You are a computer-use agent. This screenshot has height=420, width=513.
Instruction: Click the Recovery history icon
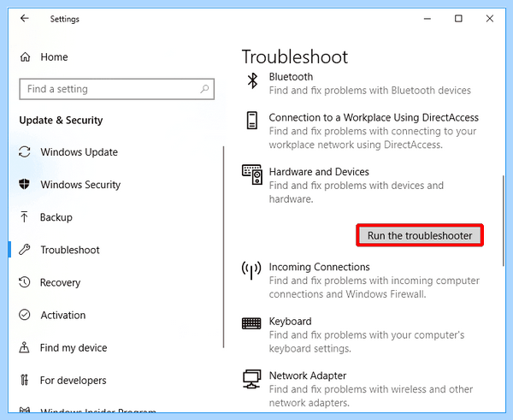tap(25, 282)
